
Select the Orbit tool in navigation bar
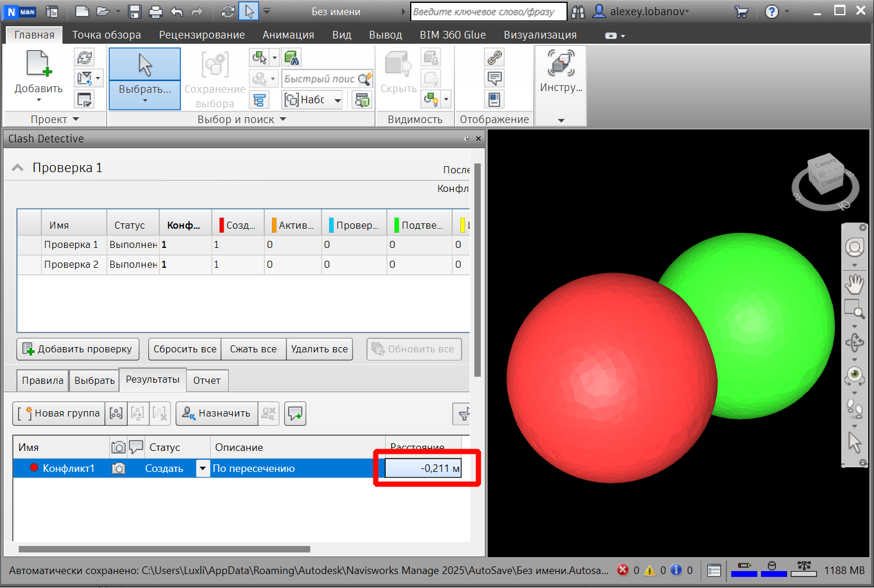855,342
